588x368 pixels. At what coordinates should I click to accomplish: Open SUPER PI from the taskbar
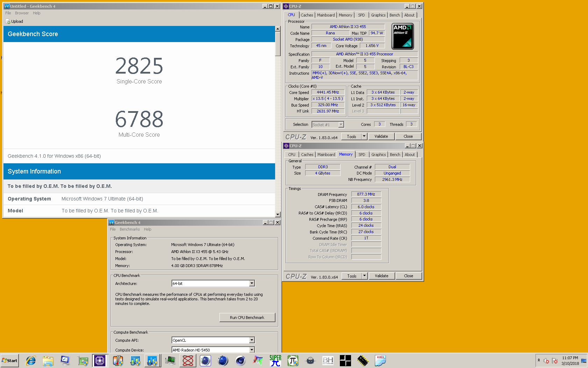[275, 361]
